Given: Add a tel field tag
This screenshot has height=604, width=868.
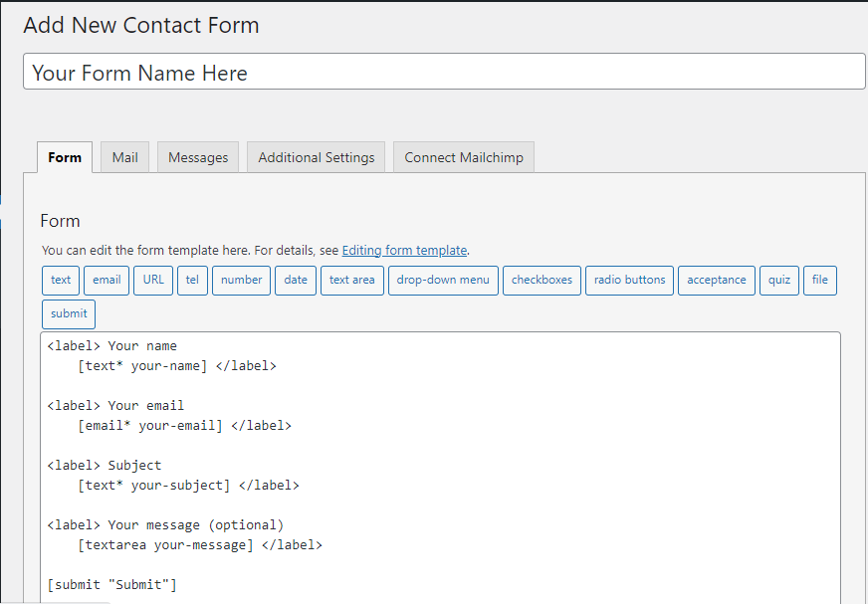Looking at the screenshot, I should point(192,280).
